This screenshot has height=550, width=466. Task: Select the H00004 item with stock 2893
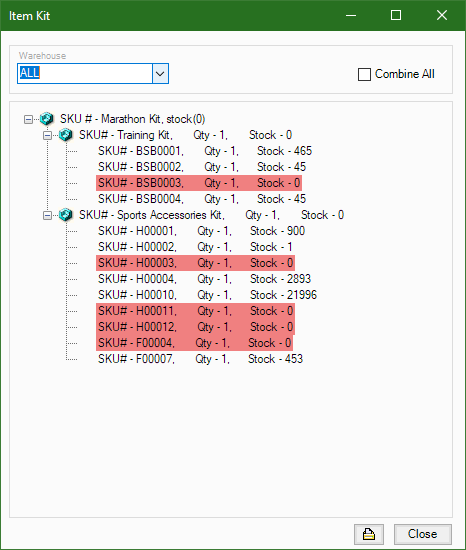204,279
